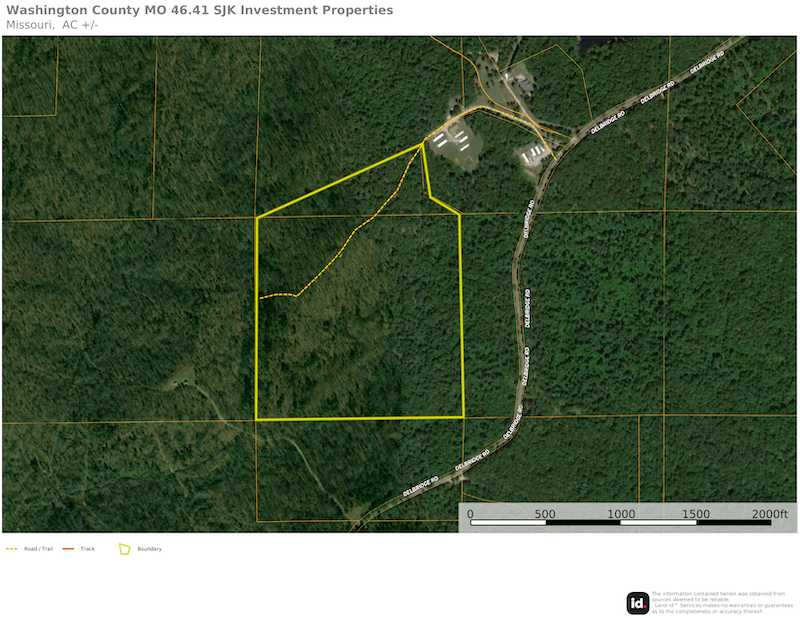Click the dashed trail's west end inside the parcel

tap(261, 298)
